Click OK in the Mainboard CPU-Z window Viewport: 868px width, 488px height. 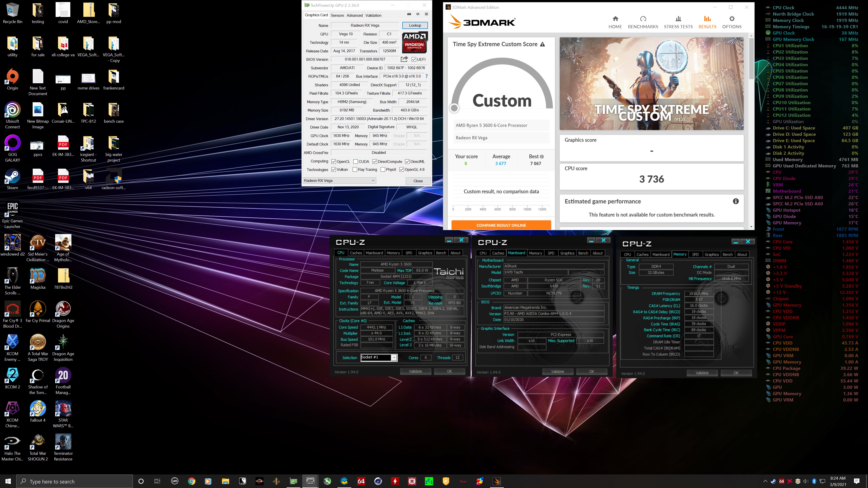[x=592, y=371]
